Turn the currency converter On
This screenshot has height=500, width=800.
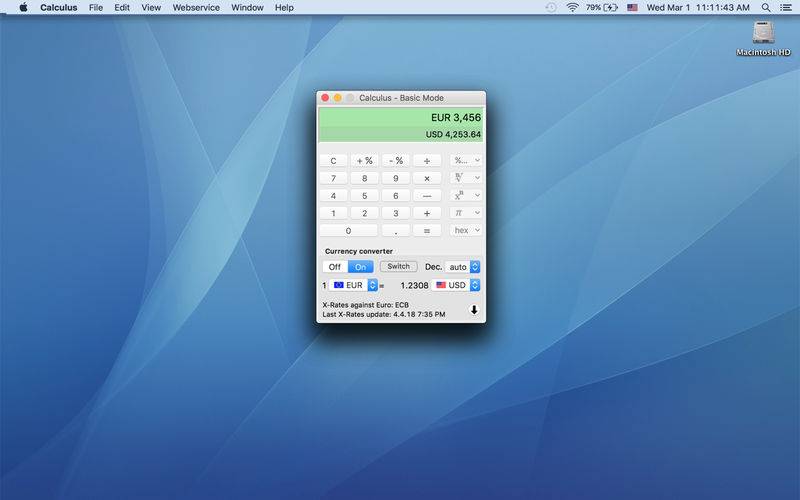[x=361, y=267]
